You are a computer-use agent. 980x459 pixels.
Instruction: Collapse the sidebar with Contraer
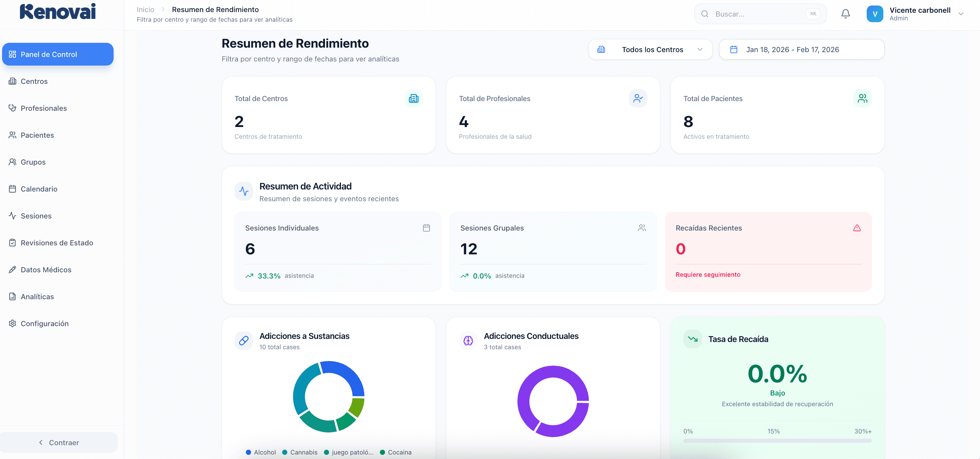pos(59,442)
